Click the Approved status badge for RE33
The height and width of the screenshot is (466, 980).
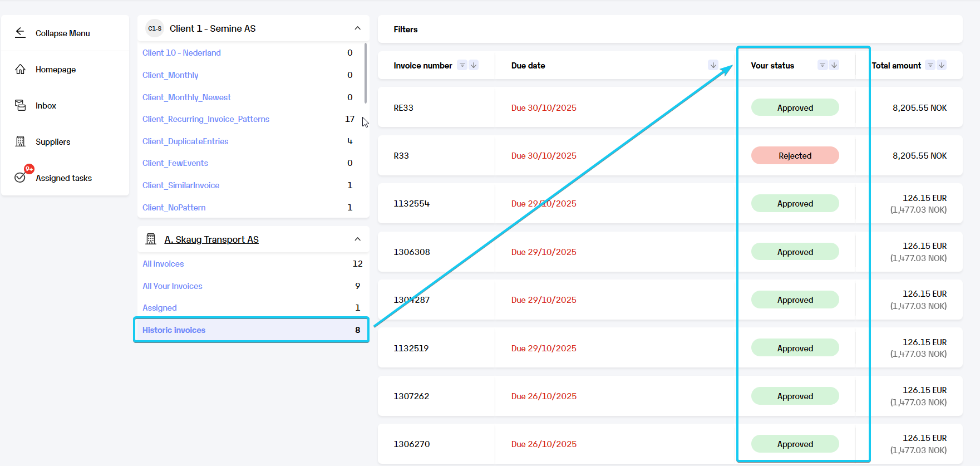pyautogui.click(x=795, y=107)
